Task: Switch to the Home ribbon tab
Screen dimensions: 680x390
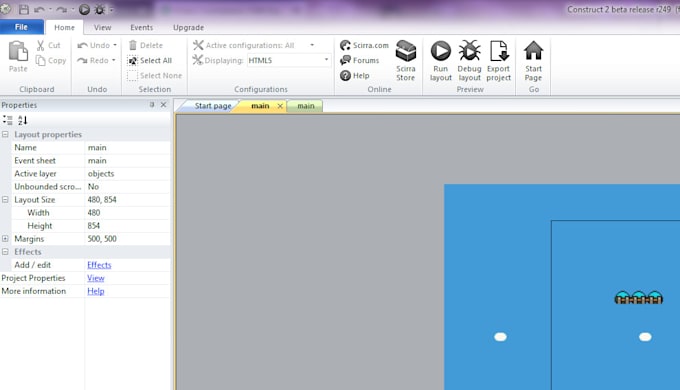Action: click(64, 27)
